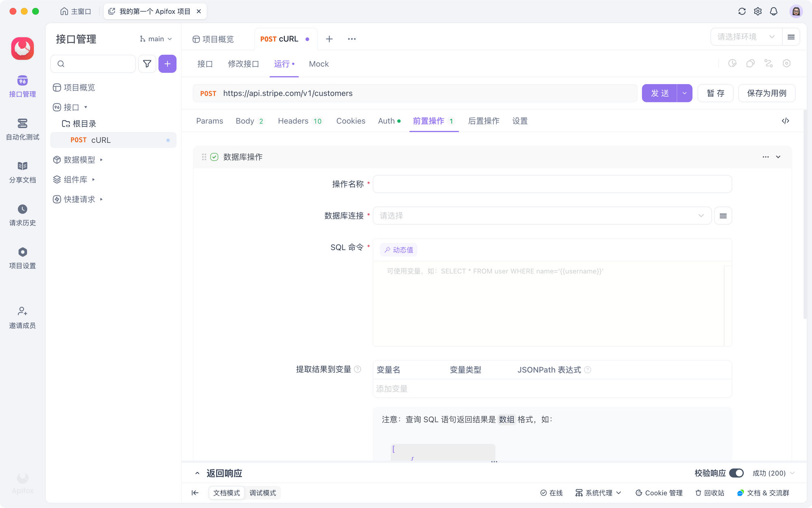Click the 发送 button
Screen dimensions: 812x508
point(659,93)
